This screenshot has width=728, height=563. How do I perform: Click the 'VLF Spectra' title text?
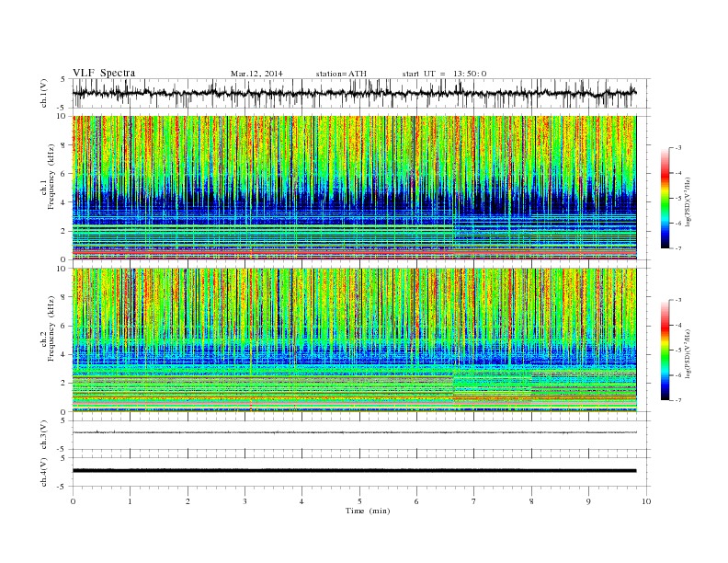pos(104,73)
